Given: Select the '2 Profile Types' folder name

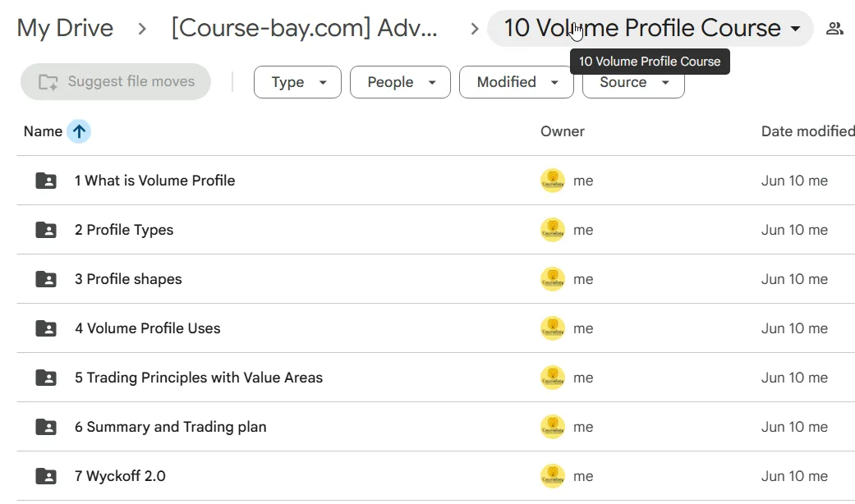Looking at the screenshot, I should (124, 230).
